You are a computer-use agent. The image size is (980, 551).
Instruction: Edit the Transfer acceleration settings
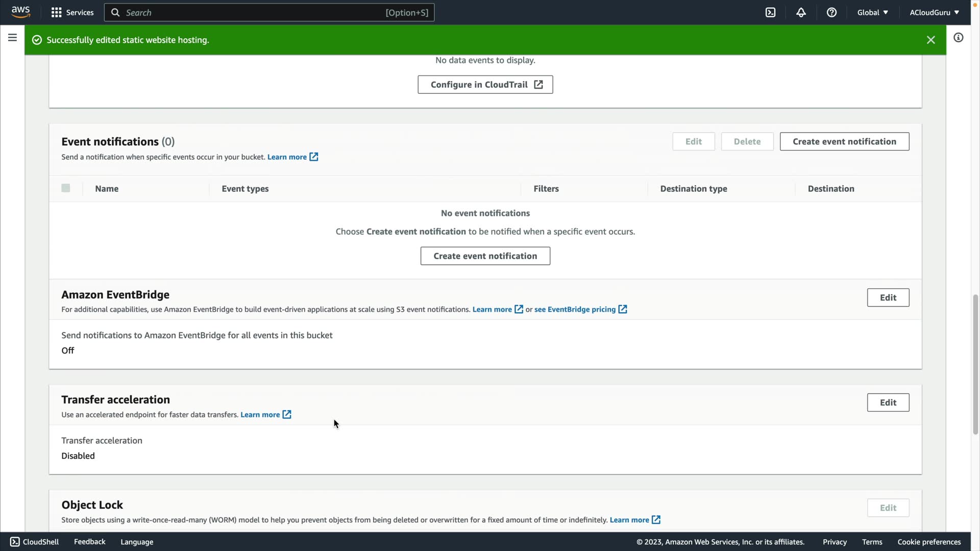pos(888,403)
